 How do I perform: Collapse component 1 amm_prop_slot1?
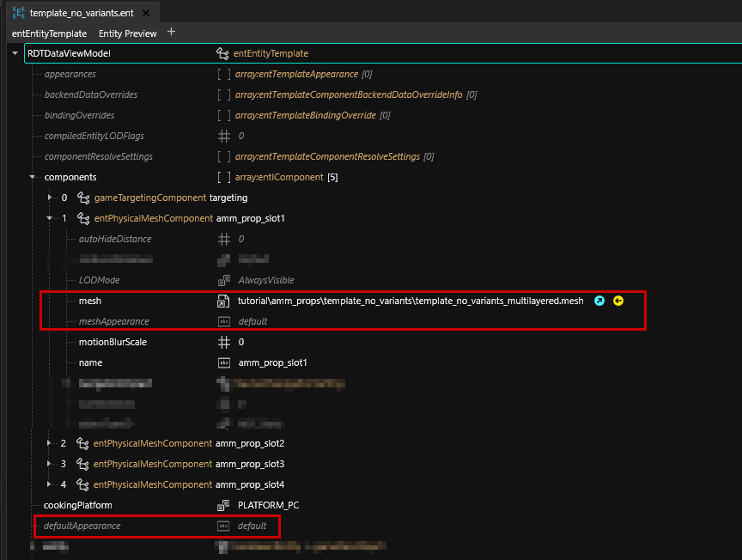click(50, 218)
